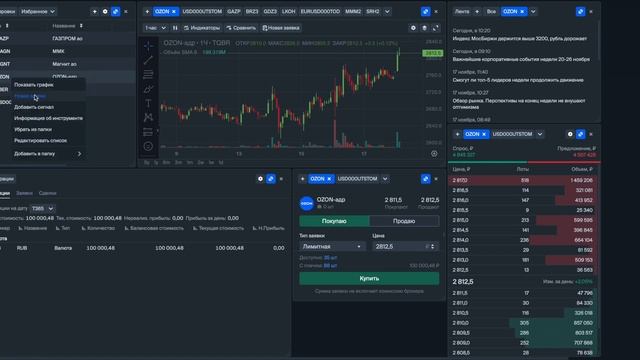Close OZON chip in the order book
The height and width of the screenshot is (360, 640).
click(x=484, y=134)
